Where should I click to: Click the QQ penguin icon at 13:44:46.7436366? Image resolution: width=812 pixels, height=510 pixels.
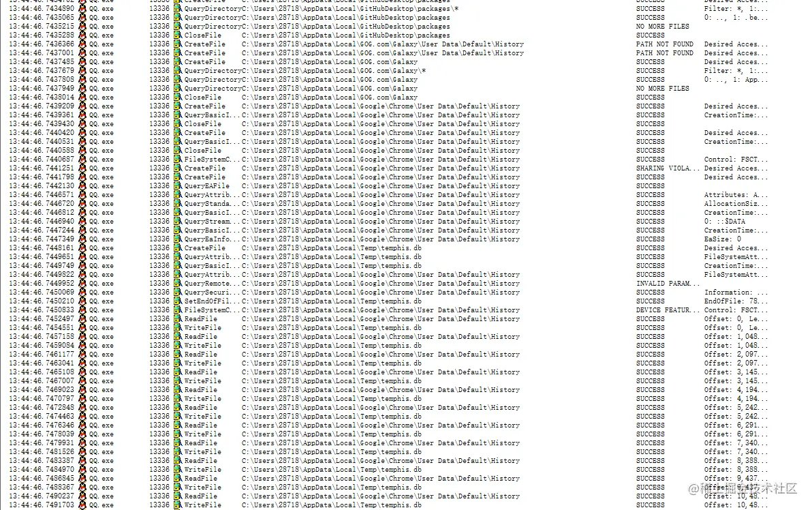82,44
